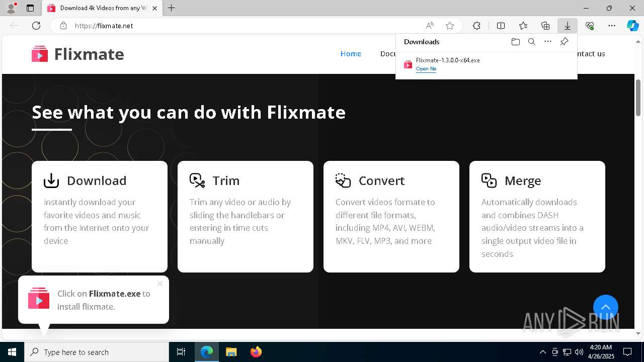Open Settings and more ellipsis menu
Viewport: 644px width, 362px height.
pyautogui.click(x=612, y=26)
